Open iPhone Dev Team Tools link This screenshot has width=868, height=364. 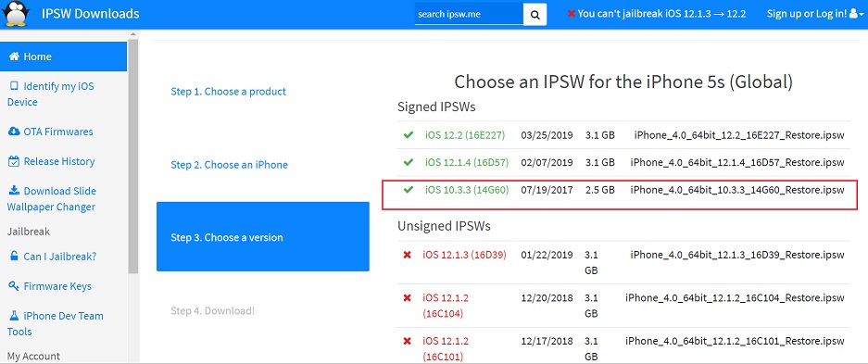tap(56, 323)
